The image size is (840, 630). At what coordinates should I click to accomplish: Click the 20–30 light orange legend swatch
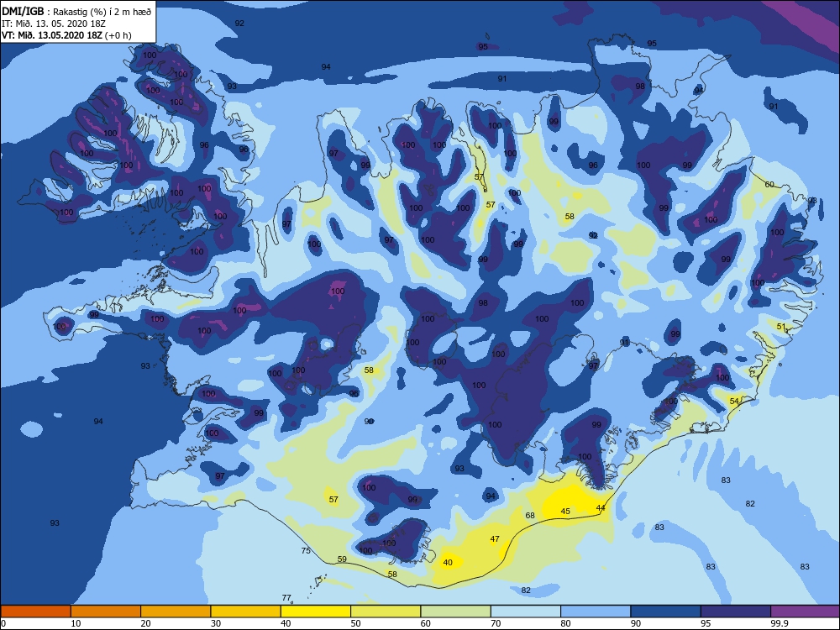point(176,612)
